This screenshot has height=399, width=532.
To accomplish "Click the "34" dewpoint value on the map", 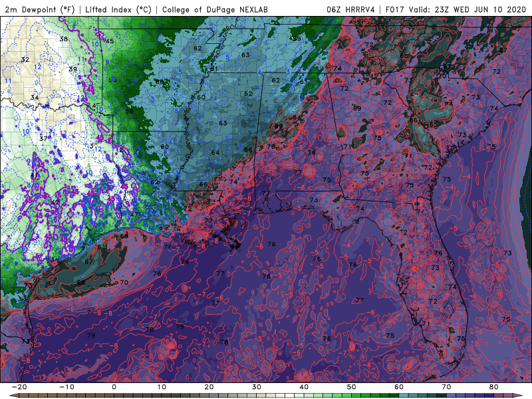I will tap(35, 98).
